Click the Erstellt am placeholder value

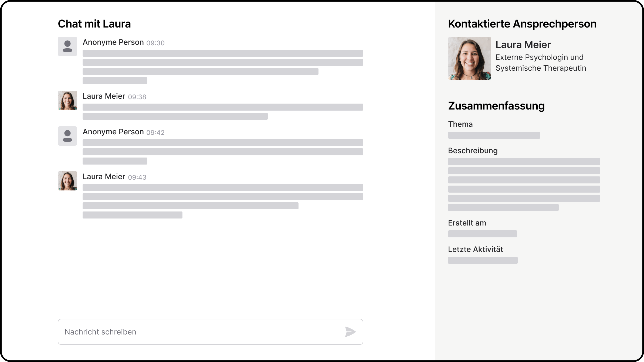pyautogui.click(x=482, y=234)
